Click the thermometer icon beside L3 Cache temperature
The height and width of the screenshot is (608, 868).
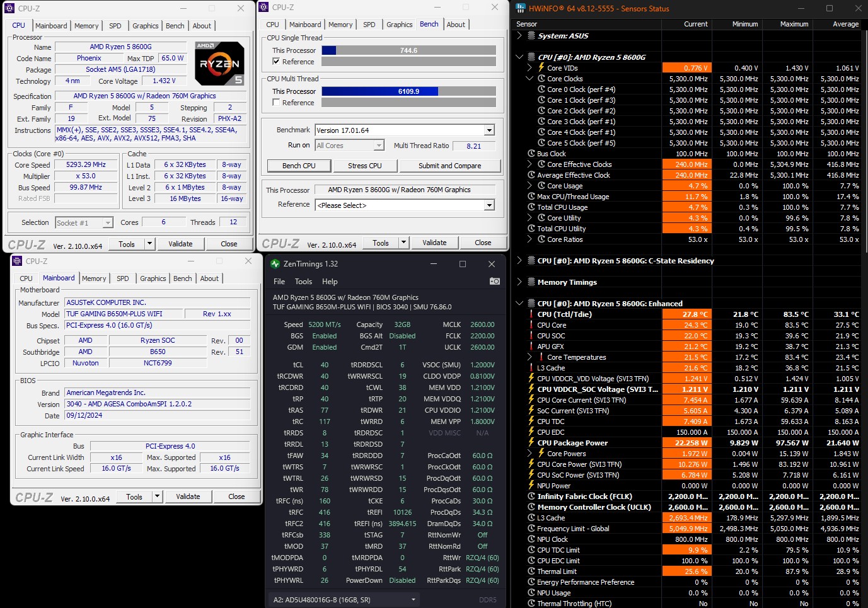pos(531,368)
